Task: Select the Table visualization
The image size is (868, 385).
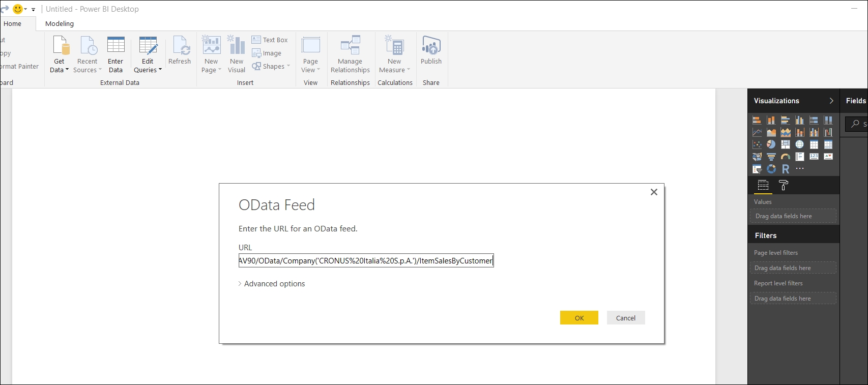Action: point(814,144)
